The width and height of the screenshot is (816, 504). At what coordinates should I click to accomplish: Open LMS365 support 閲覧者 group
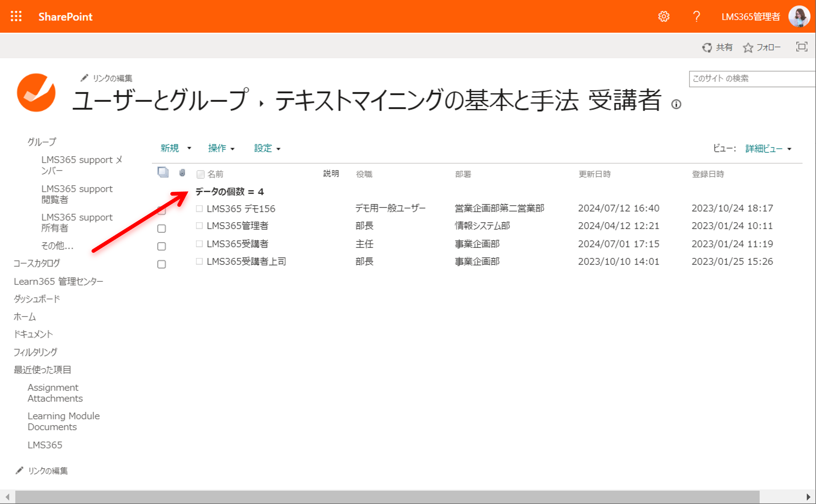(77, 194)
